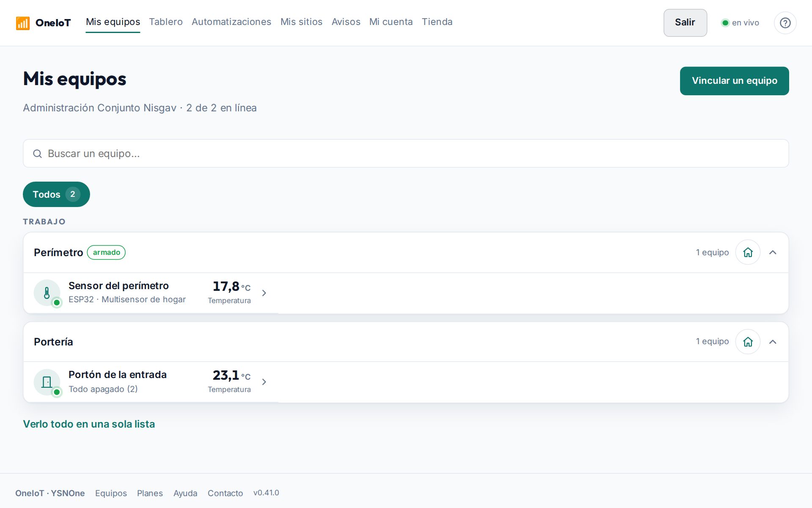The image size is (812, 508).
Task: Go to Automatizaciones tab
Action: pyautogui.click(x=231, y=22)
